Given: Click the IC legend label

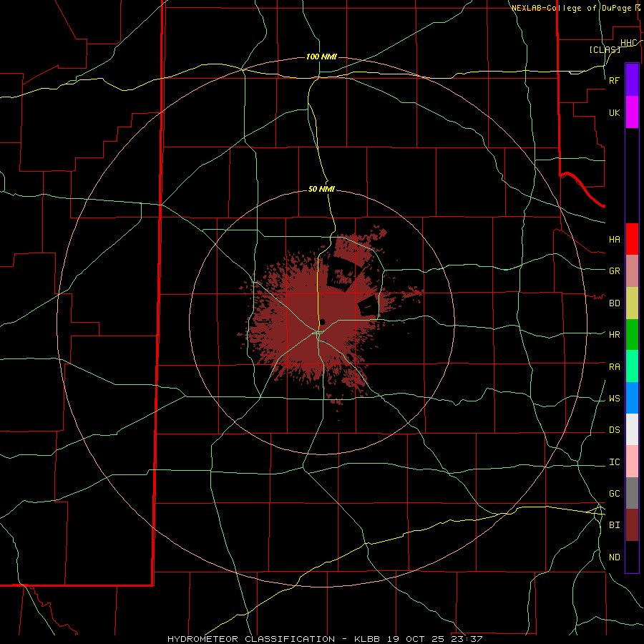Looking at the screenshot, I should [615, 462].
